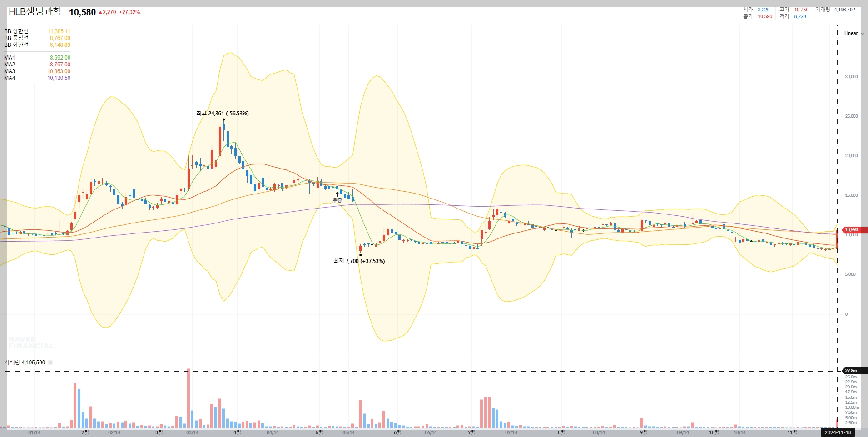Select the BB 하한선 legend label
Viewport: 868px width, 437px height.
tap(16, 45)
